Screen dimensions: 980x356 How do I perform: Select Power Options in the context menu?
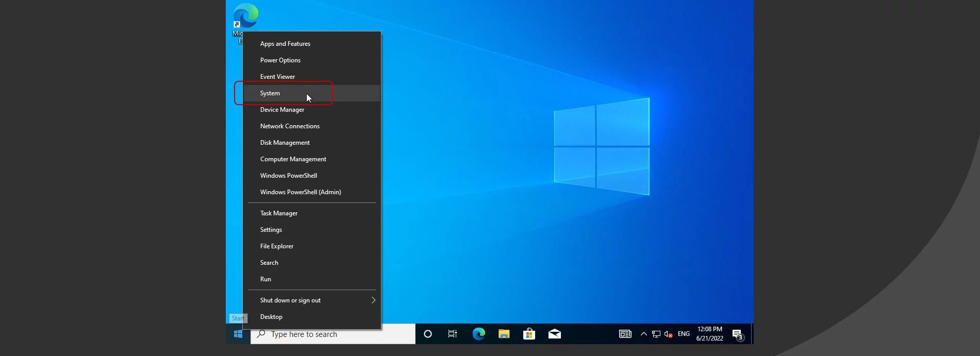tap(312, 60)
